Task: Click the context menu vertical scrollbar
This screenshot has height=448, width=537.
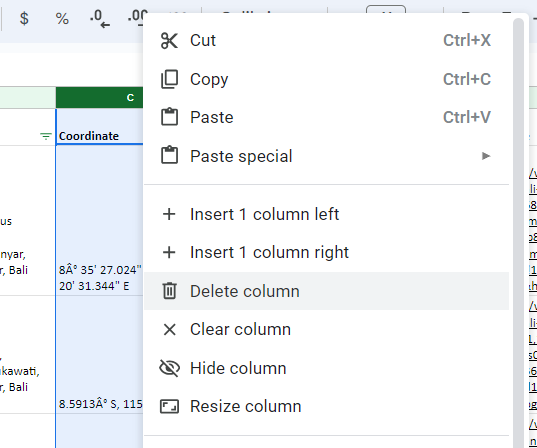Action: 519,233
